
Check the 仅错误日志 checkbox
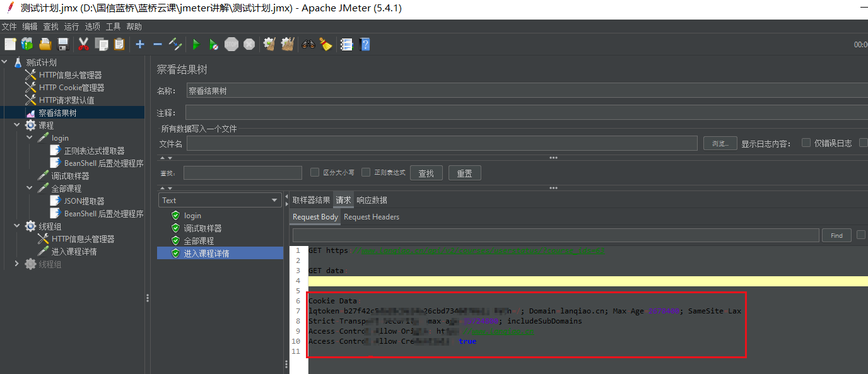(x=806, y=143)
